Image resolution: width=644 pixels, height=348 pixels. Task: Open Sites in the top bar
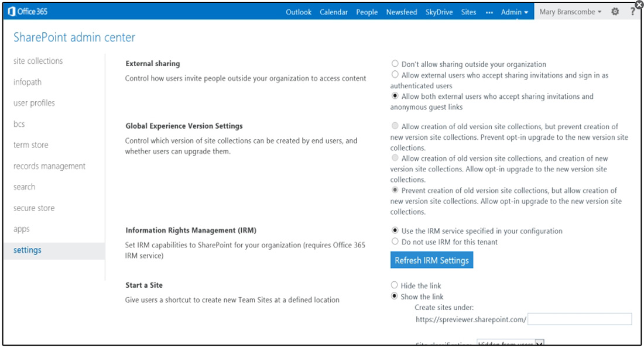[468, 12]
